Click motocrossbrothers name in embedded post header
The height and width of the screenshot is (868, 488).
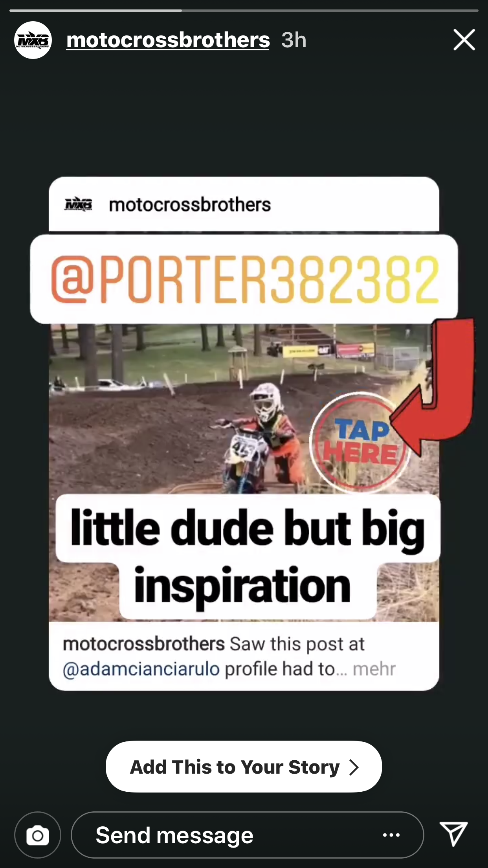pos(190,204)
